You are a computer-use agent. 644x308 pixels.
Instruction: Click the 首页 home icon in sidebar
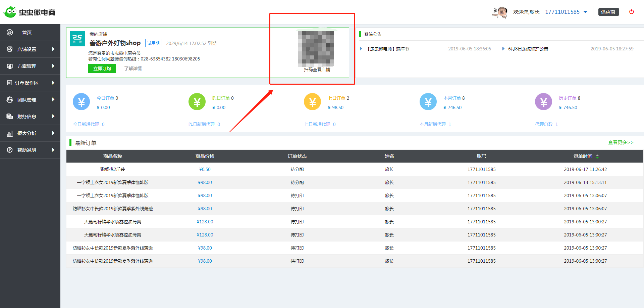(10, 32)
